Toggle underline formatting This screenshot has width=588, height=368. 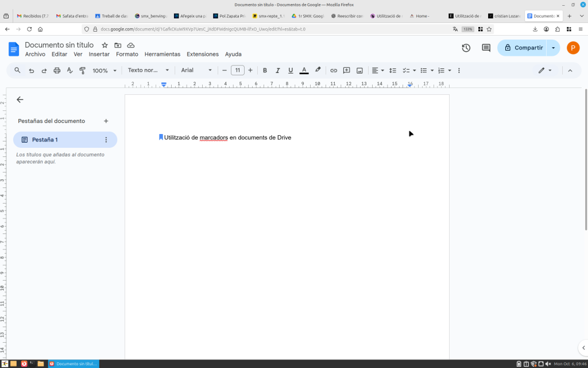[291, 70]
